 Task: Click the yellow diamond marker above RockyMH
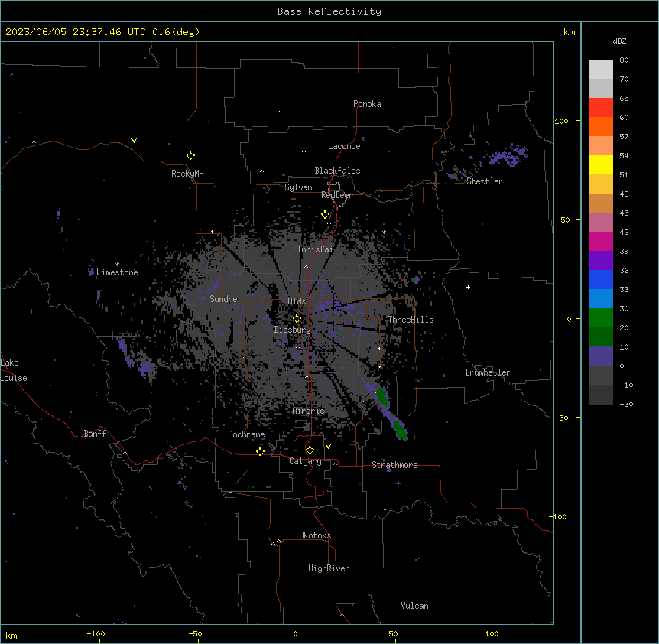coord(190,156)
